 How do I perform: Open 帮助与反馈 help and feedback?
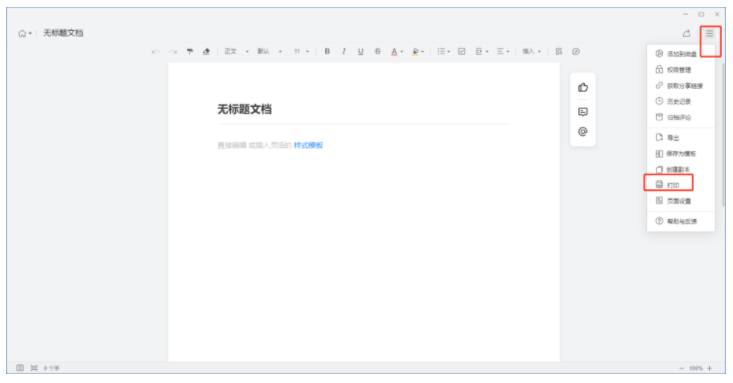[x=681, y=221]
